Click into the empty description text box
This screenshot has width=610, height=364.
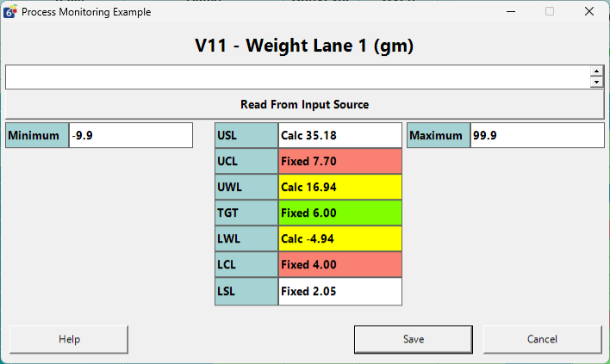point(297,77)
